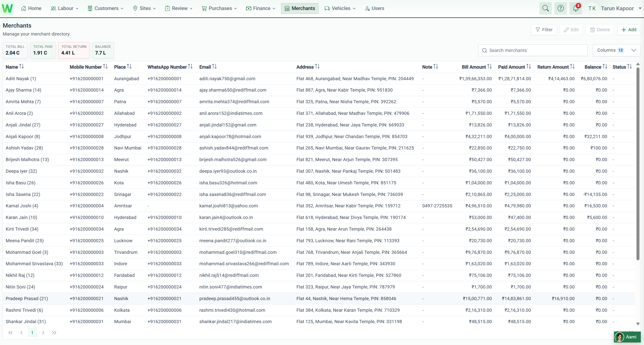Sort table by Name column arrows
Viewport: 644px width, 345px height.
click(x=22, y=67)
